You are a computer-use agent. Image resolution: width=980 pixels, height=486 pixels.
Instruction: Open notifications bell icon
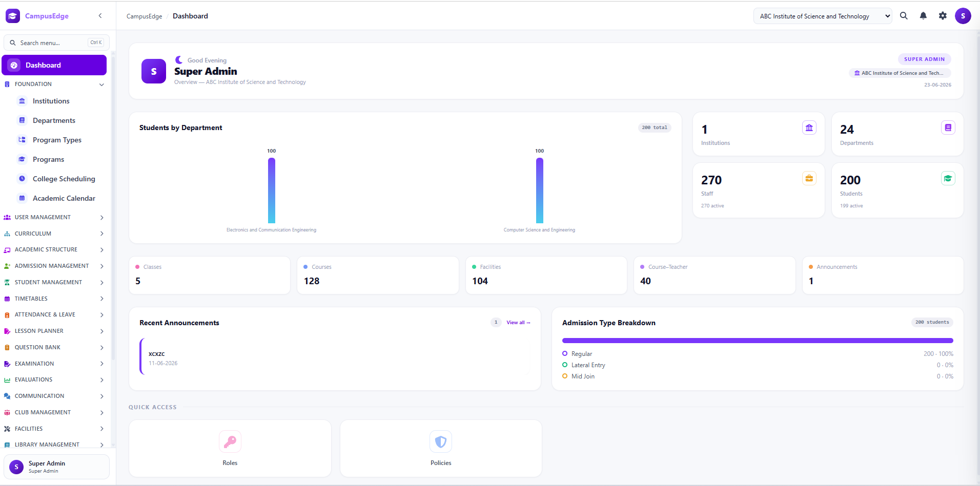[x=923, y=16]
